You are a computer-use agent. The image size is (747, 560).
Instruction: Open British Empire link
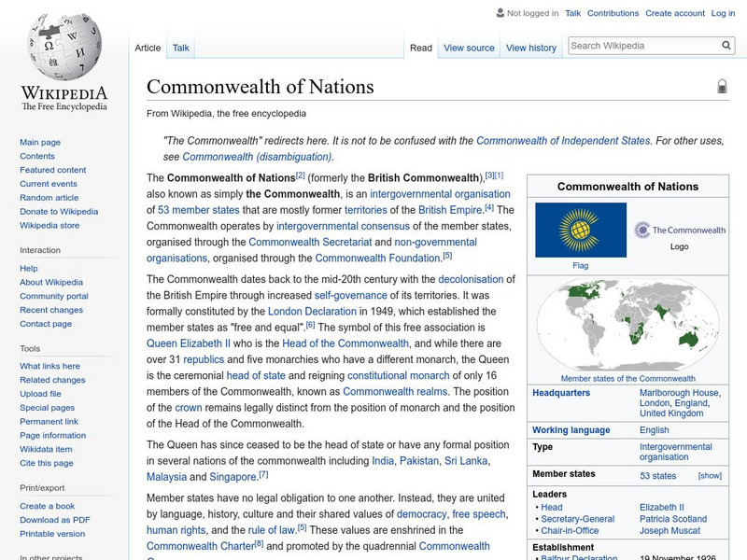[x=450, y=210]
